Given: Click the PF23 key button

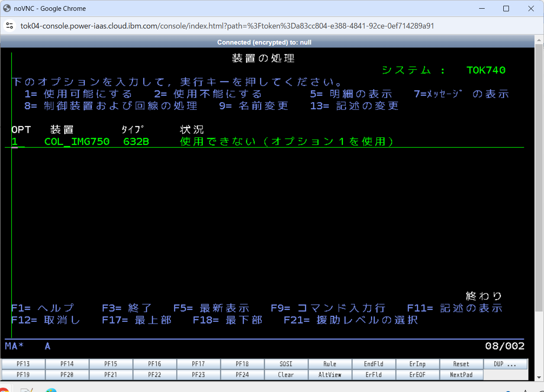Looking at the screenshot, I should [x=199, y=375].
